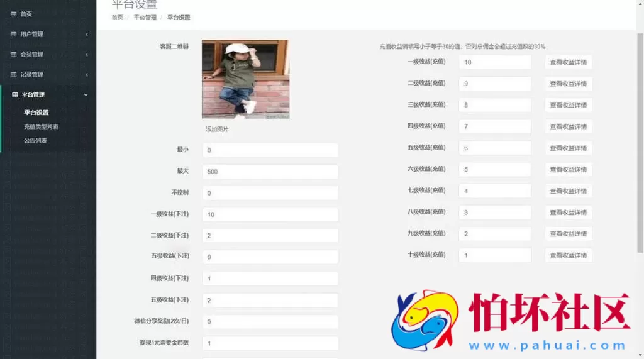The height and width of the screenshot is (359, 644).
Task: Focus 五级收益(下注) field with value 2
Action: [270, 300]
